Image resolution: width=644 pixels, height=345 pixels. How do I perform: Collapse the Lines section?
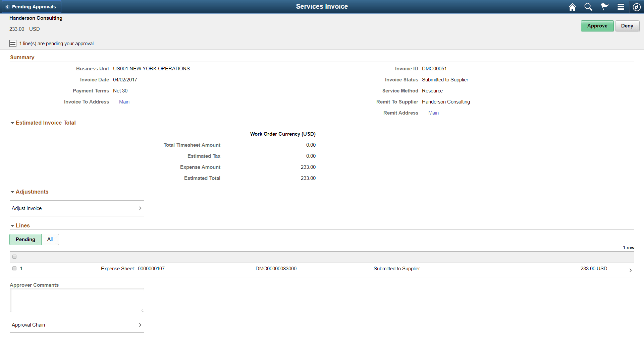pos(12,225)
